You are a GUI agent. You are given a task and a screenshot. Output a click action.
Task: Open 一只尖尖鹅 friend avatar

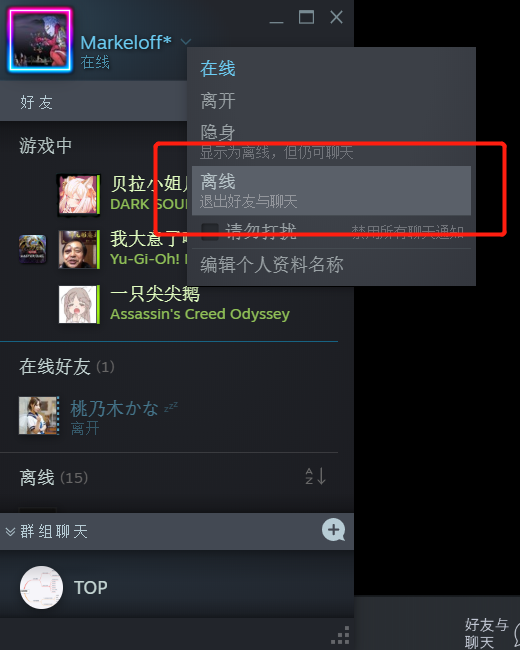[x=78, y=304]
